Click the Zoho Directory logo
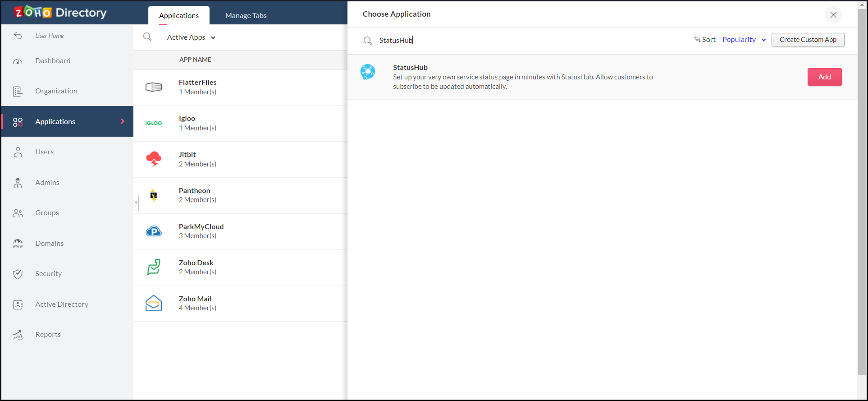 click(60, 12)
